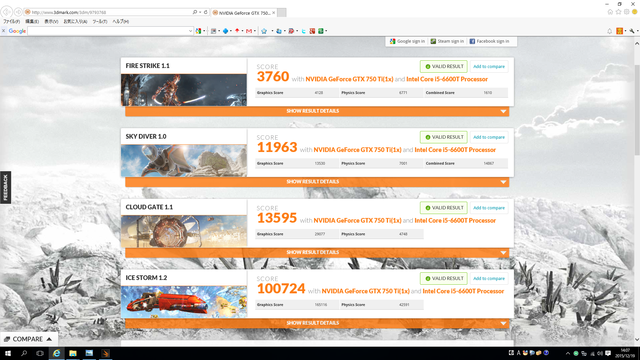This screenshot has height=360, width=640.
Task: Click the page refresh icon in address bar
Action: pos(205,12)
